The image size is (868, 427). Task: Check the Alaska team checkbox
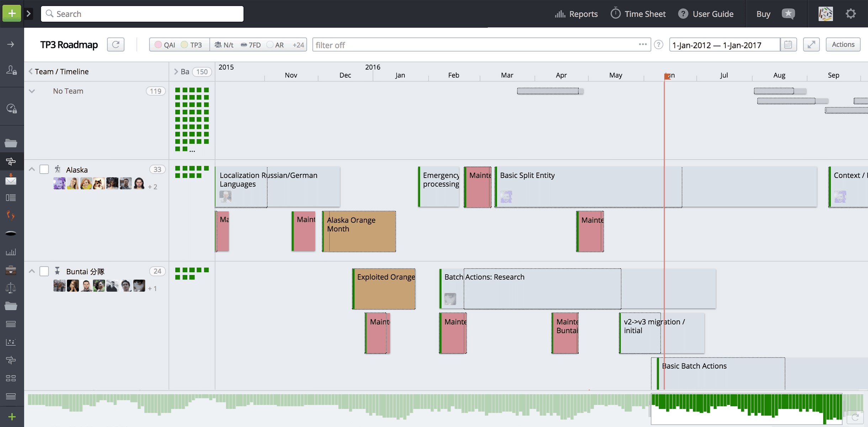click(44, 169)
